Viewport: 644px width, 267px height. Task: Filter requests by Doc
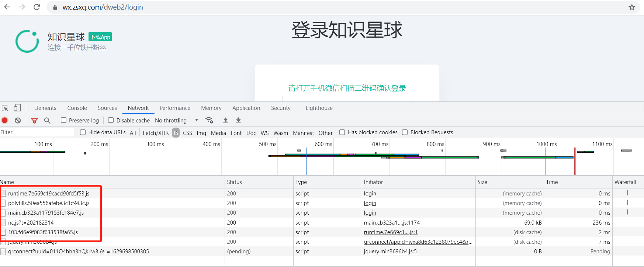coord(251,133)
